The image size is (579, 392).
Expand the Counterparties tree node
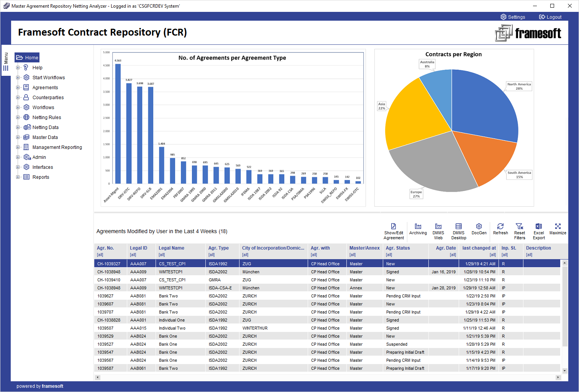(x=18, y=97)
